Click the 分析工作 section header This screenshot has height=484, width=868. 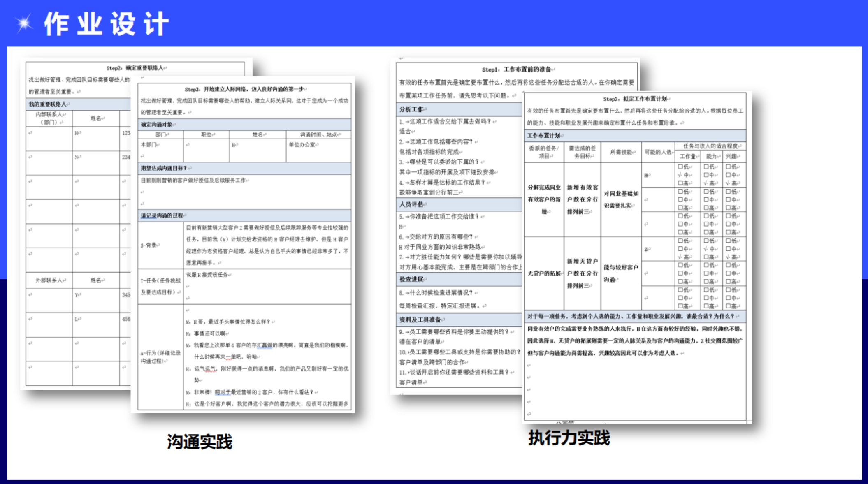[412, 109]
